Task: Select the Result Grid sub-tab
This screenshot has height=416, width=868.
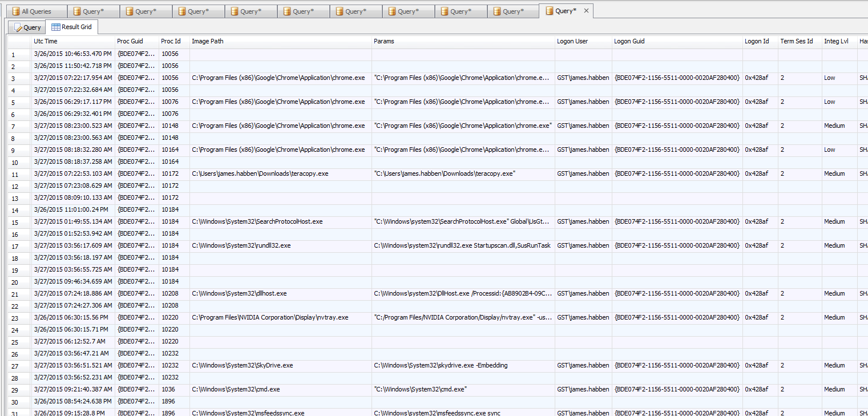Action: pyautogui.click(x=72, y=27)
